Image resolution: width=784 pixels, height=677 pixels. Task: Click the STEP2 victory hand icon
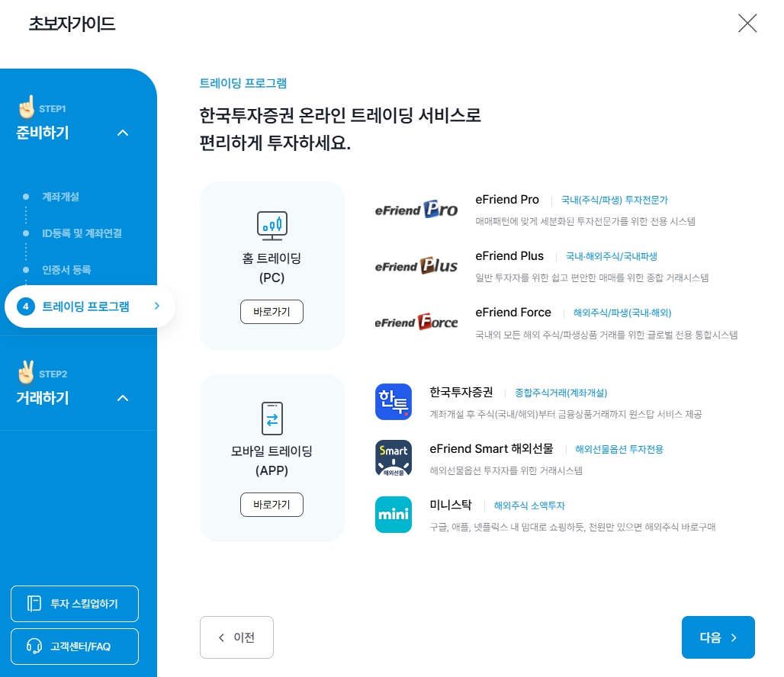coord(26,371)
